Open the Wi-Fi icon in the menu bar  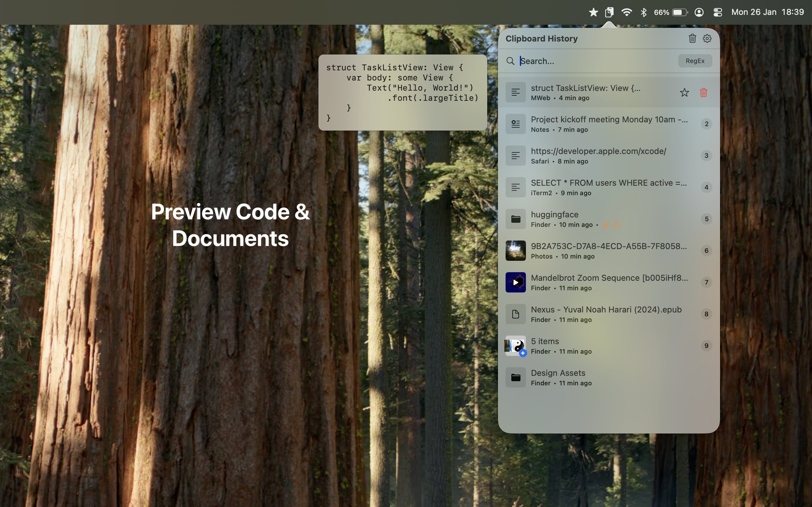pos(626,12)
